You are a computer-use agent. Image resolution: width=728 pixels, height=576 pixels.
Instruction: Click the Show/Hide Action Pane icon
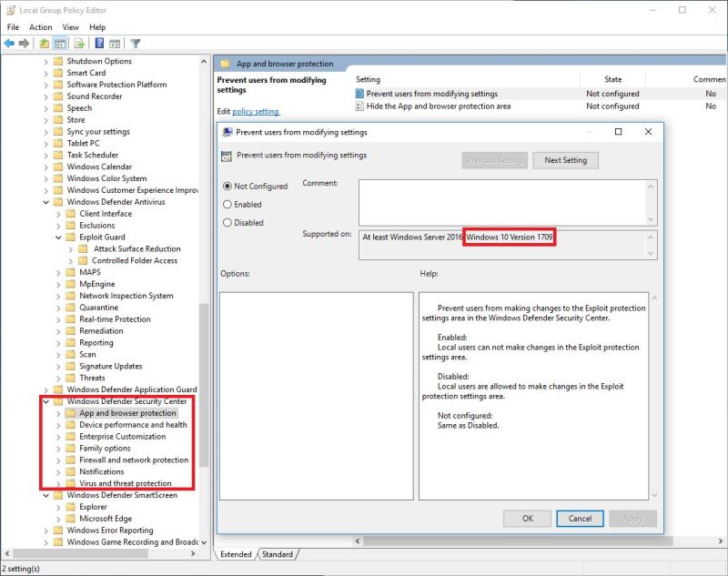pyautogui.click(x=115, y=44)
